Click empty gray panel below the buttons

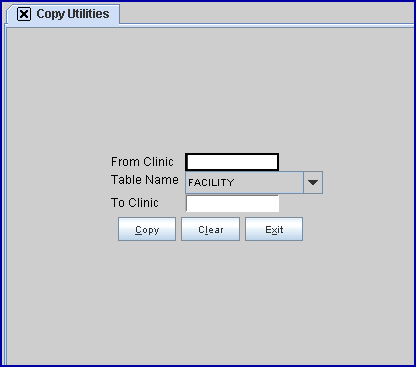pyautogui.click(x=210, y=300)
